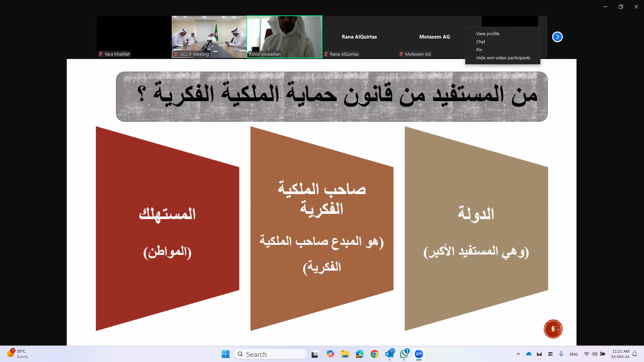The width and height of the screenshot is (644, 362).
Task: Open the Windows Start menu
Action: 225,354
